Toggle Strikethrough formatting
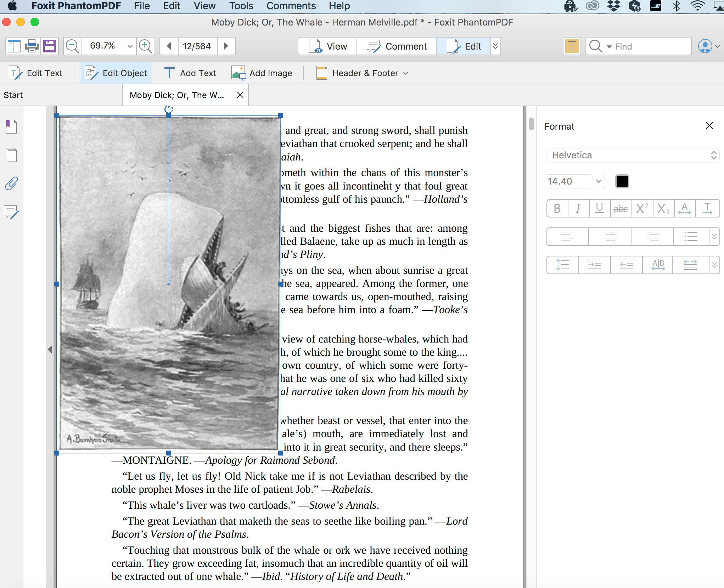This screenshot has width=724, height=588. (x=621, y=208)
